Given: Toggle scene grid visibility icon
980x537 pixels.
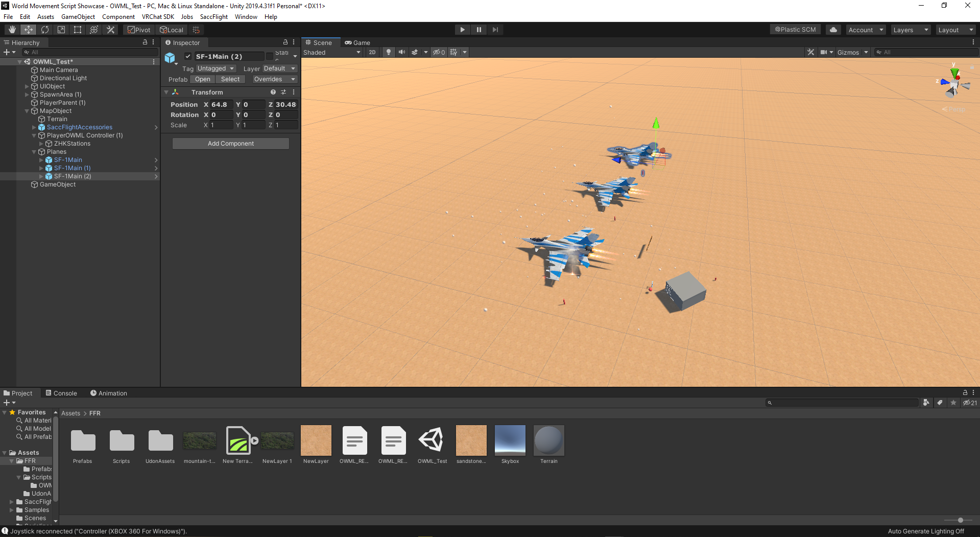Looking at the screenshot, I should coord(453,52).
